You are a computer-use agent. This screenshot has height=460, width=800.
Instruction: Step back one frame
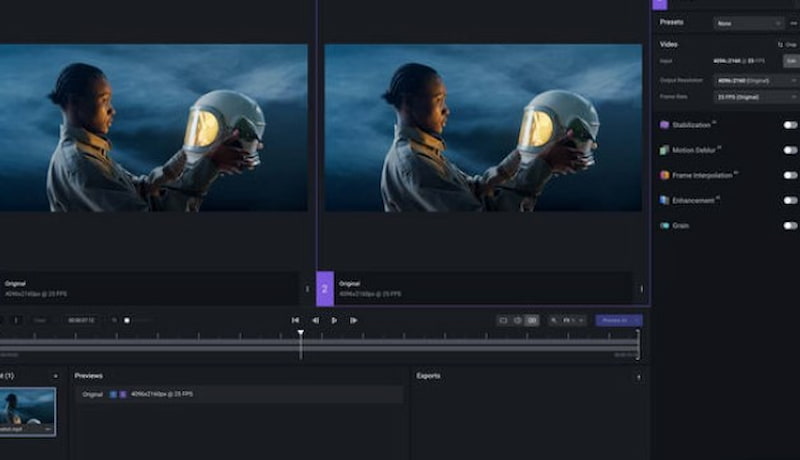coord(315,320)
